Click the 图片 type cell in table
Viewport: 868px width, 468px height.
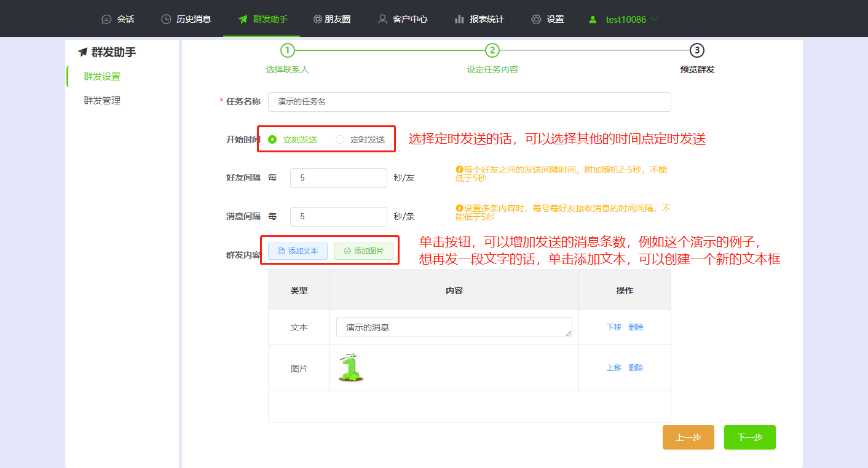(299, 369)
